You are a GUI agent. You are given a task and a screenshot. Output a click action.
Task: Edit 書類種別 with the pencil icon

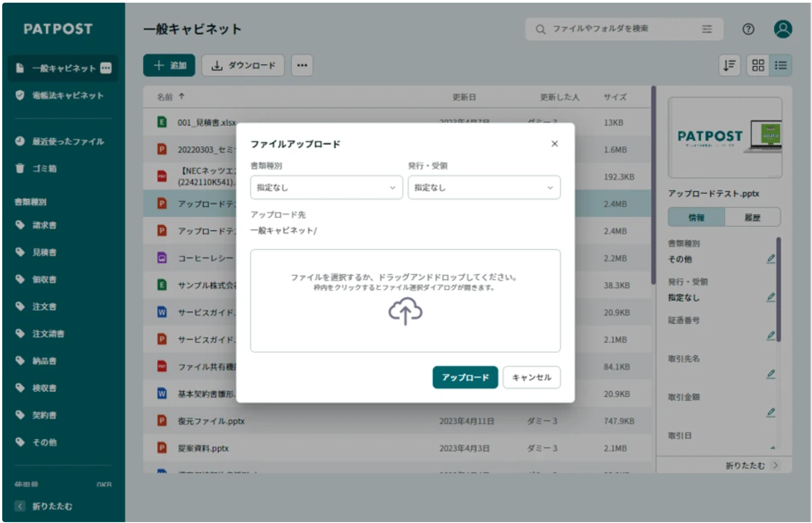point(770,259)
